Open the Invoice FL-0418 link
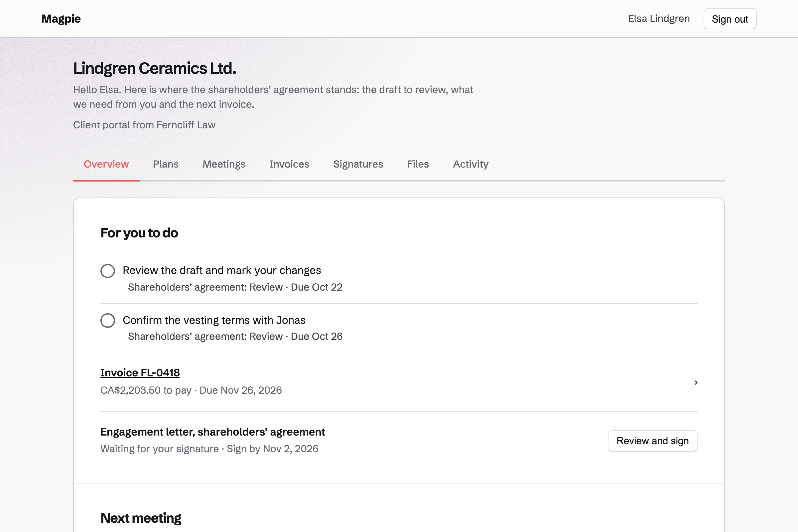Viewport: 798px width, 532px height. 140,372
